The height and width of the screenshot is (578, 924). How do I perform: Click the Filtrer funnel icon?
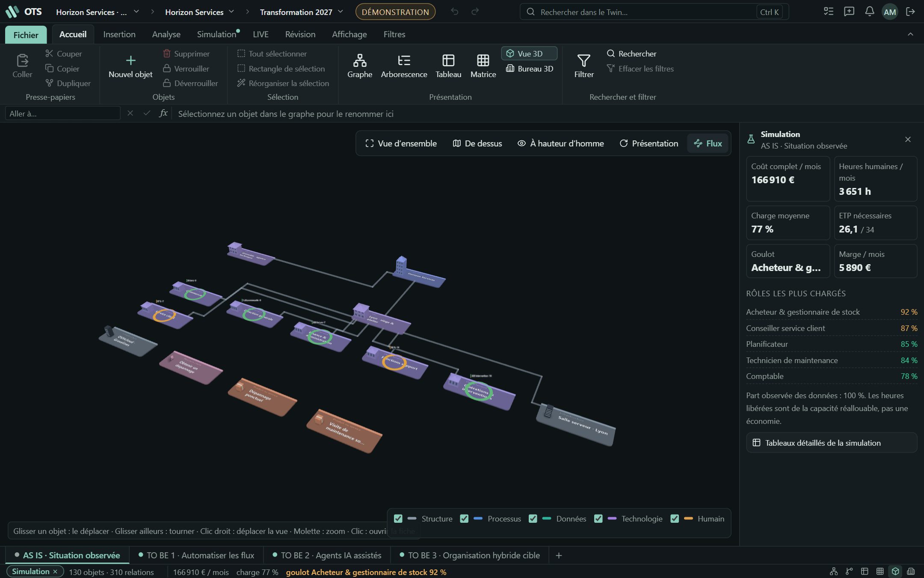(x=584, y=60)
